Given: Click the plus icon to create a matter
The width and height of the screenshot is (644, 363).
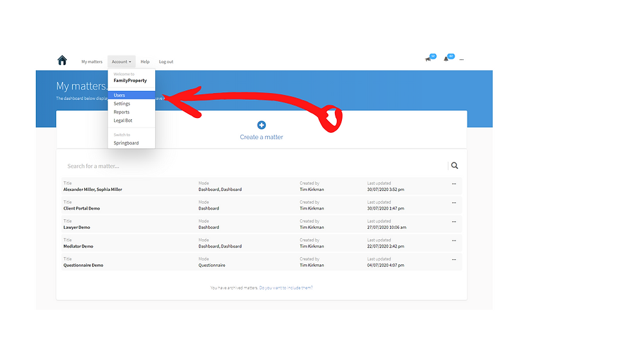Looking at the screenshot, I should 261,125.
